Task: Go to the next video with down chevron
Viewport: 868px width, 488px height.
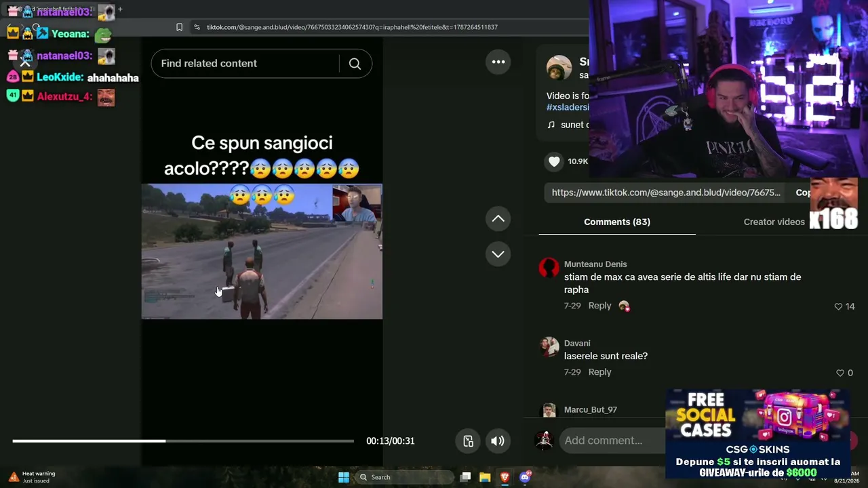Action: point(498,254)
